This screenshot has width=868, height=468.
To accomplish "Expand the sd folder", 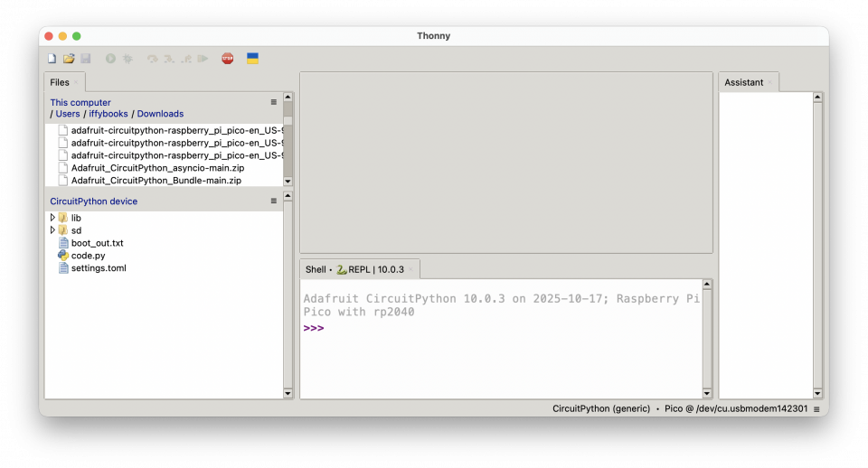I will coord(52,230).
